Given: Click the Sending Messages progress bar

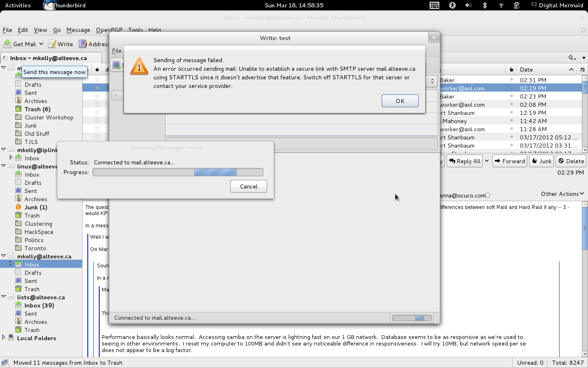Looking at the screenshot, I should click(178, 173).
